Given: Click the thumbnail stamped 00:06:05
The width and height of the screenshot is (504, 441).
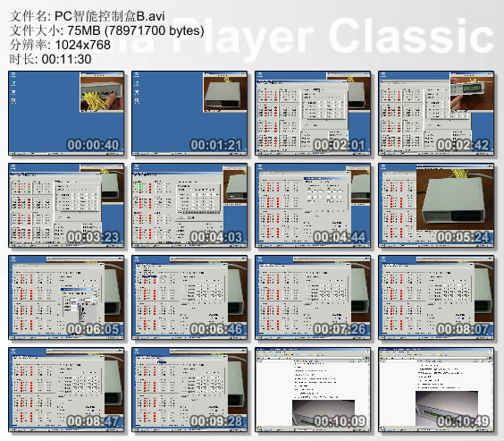Looking at the screenshot, I should click(x=66, y=298).
